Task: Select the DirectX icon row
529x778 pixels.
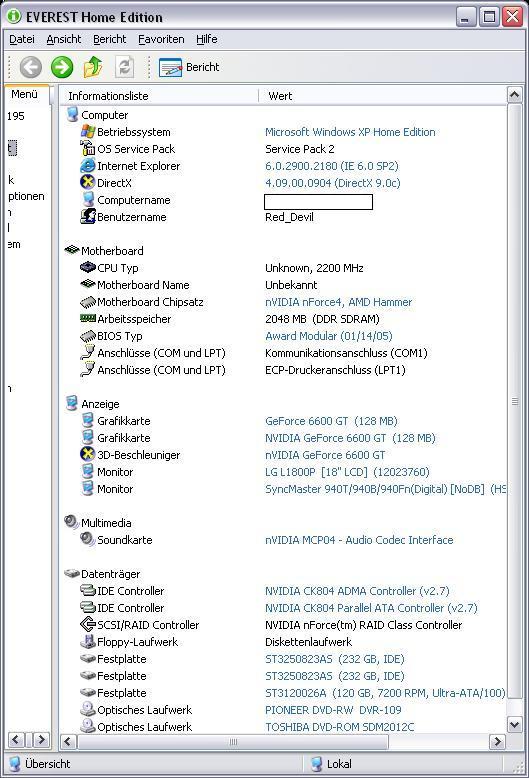Action: (x=87, y=183)
